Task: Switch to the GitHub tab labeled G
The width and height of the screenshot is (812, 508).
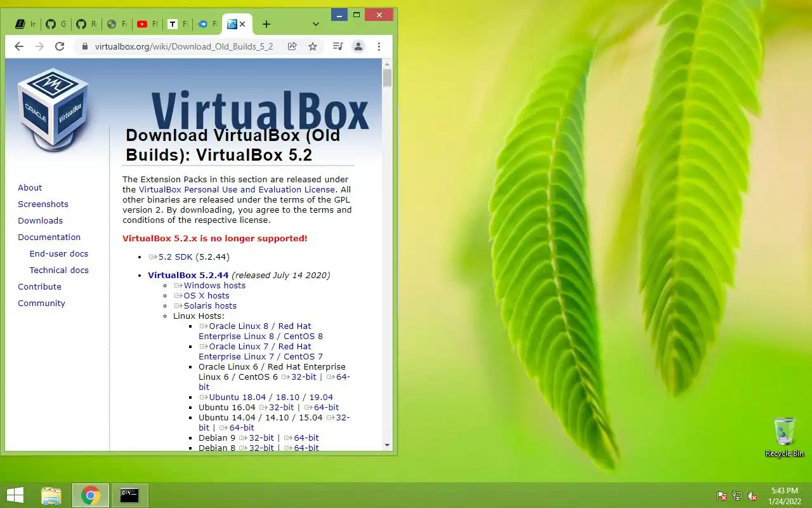Action: coord(56,24)
